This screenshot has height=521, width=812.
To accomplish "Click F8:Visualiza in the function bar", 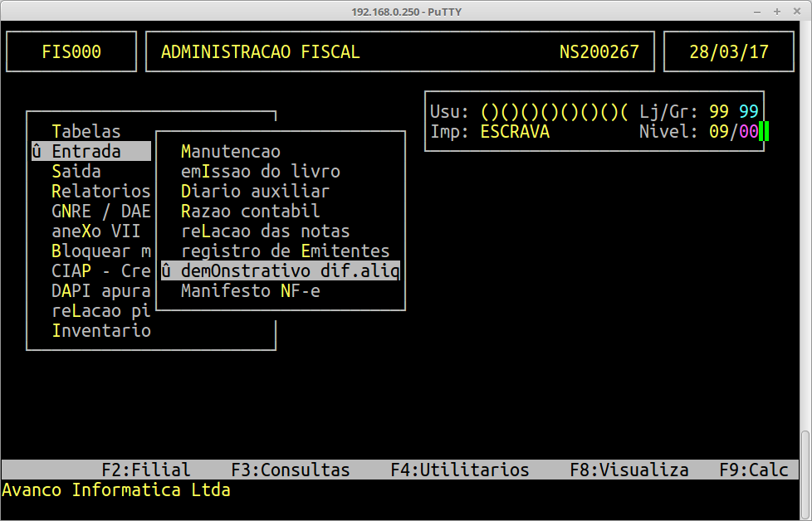I will [x=629, y=470].
